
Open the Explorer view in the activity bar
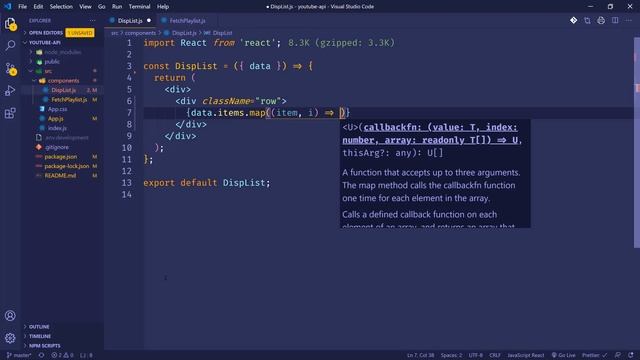click(x=10, y=24)
